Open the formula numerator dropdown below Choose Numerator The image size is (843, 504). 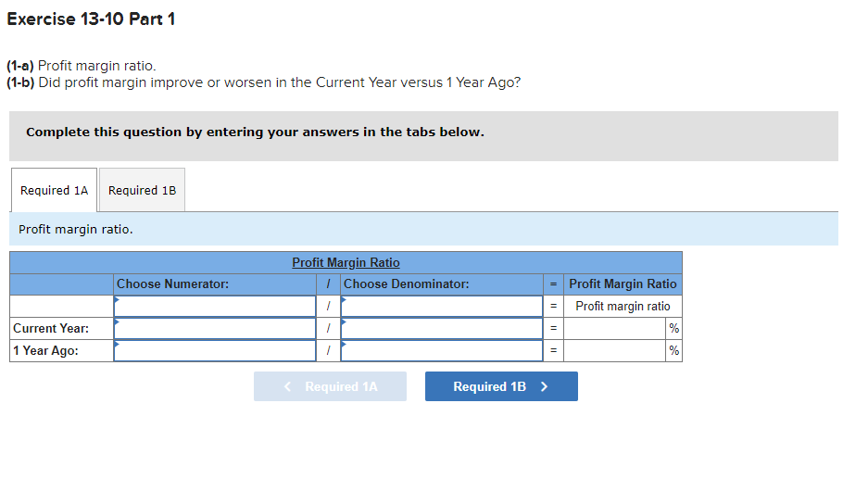pyautogui.click(x=215, y=306)
